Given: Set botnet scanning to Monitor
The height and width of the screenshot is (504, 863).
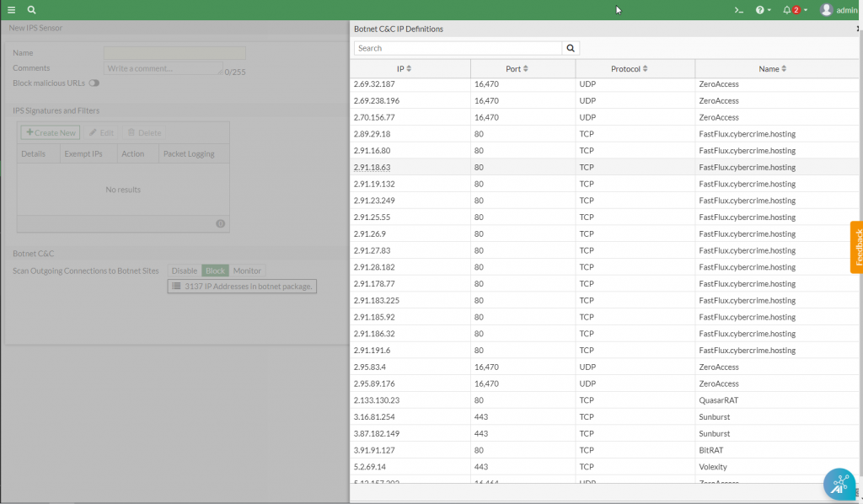Looking at the screenshot, I should coord(247,271).
